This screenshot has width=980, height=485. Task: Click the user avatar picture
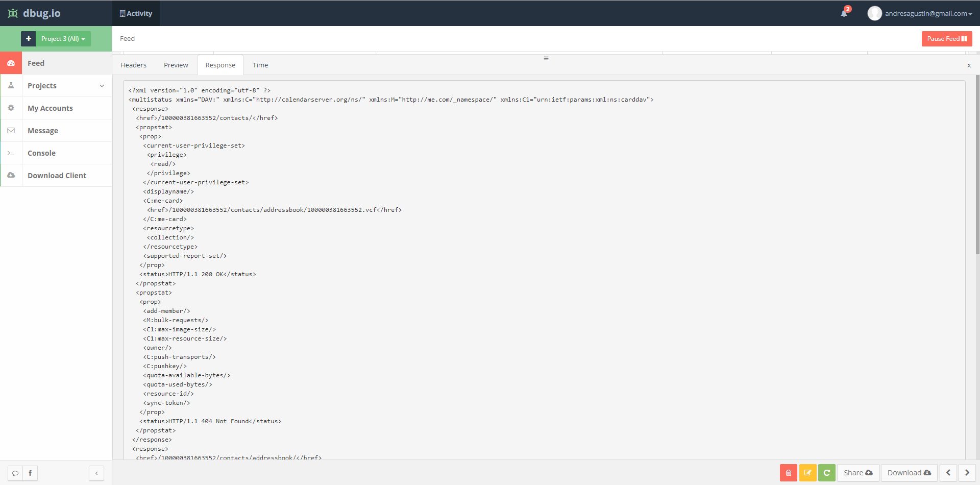click(874, 13)
